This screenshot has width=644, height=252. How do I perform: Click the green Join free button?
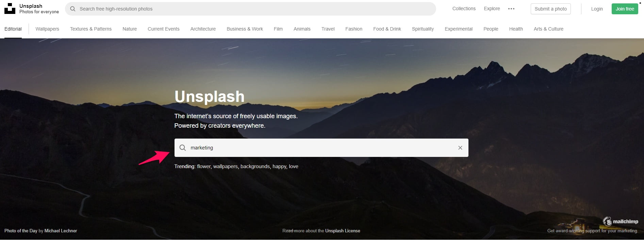(x=625, y=9)
